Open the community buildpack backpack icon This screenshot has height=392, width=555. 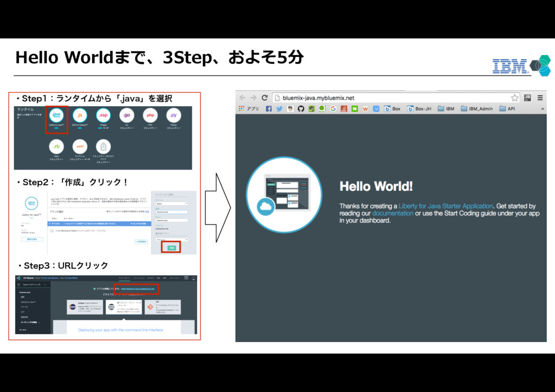point(104,146)
